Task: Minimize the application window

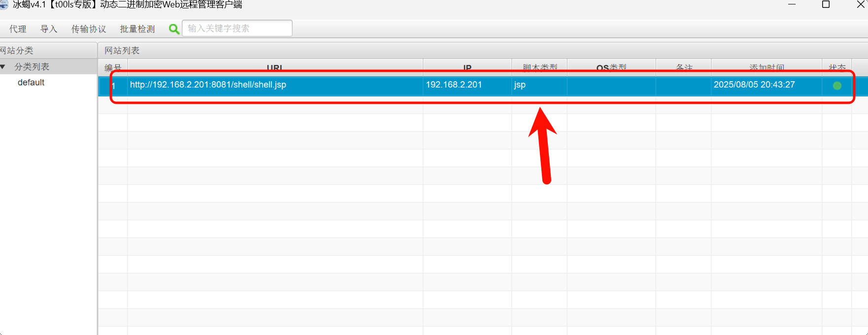Action: tap(792, 5)
